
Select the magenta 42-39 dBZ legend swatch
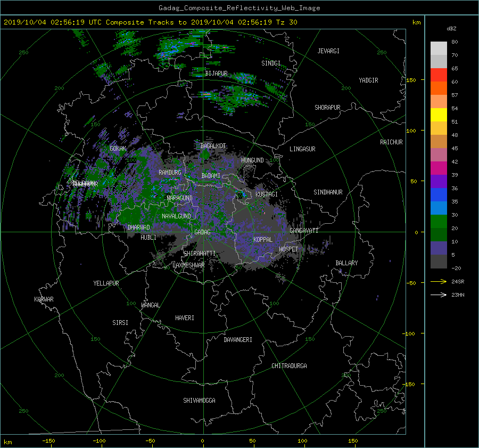(x=439, y=168)
